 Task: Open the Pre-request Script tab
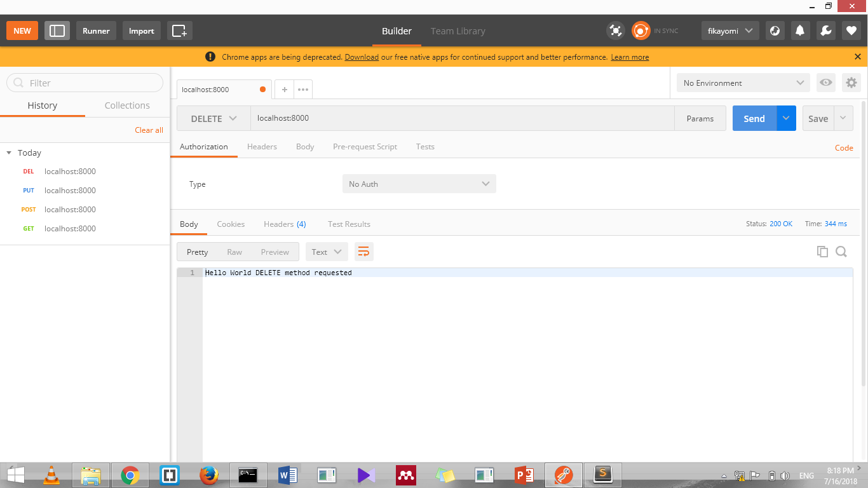[x=365, y=146]
